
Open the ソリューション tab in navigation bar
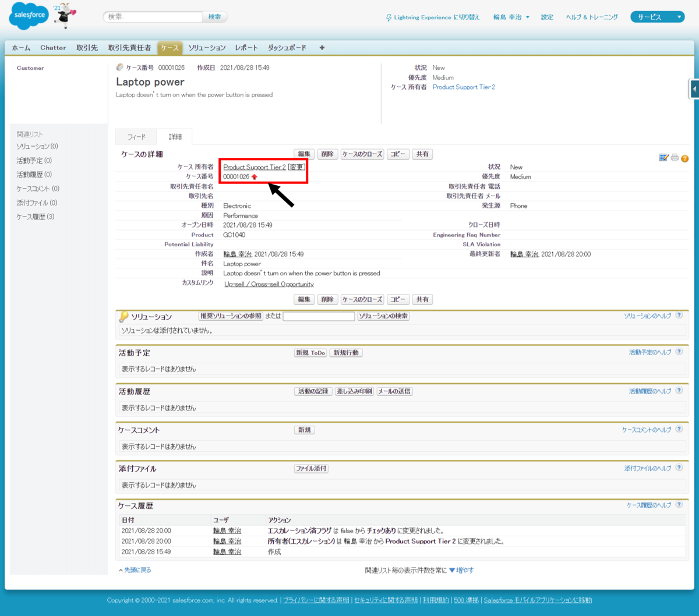point(207,48)
